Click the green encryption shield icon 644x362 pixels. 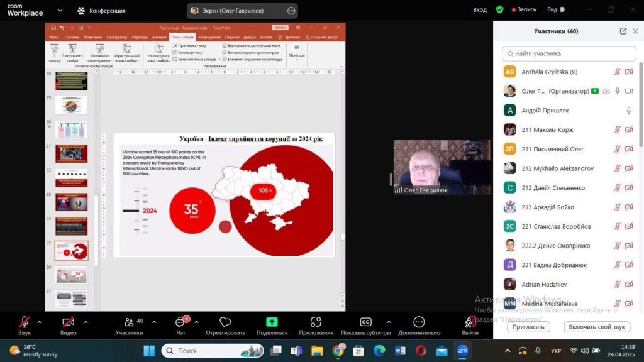(x=499, y=10)
